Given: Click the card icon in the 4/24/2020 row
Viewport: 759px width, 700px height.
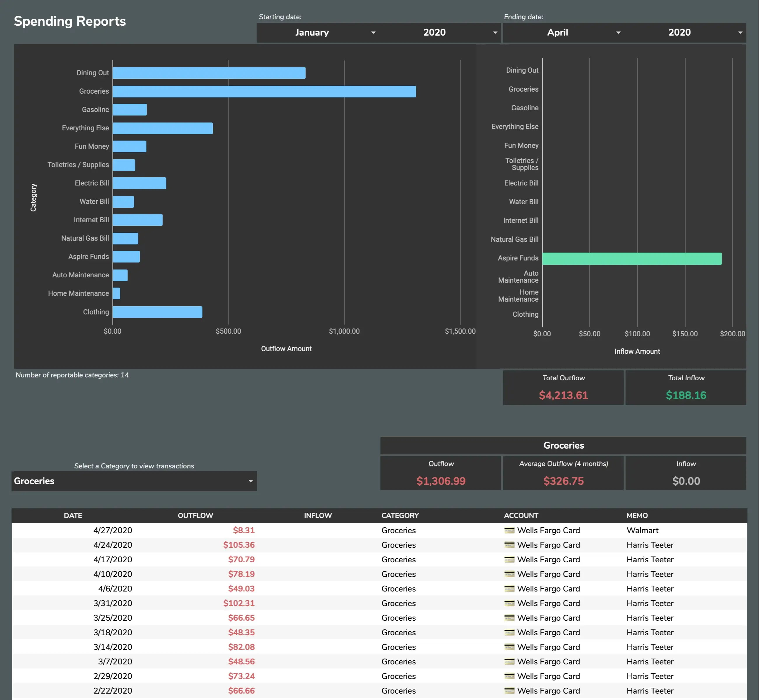Looking at the screenshot, I should 509,545.
